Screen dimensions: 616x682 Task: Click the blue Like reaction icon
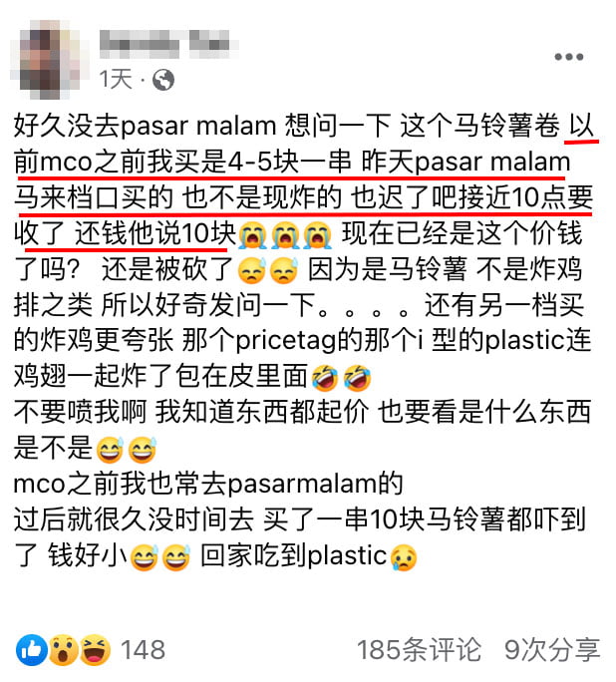pos(32,650)
